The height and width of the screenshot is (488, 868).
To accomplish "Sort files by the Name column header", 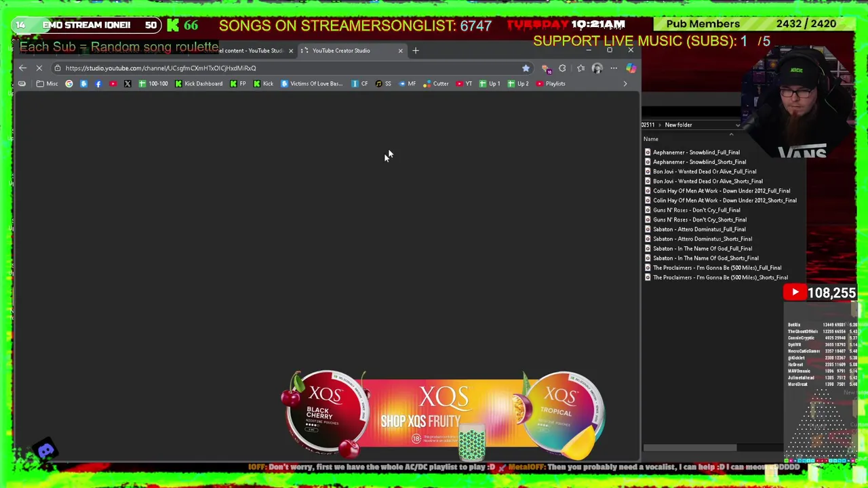I will point(651,139).
